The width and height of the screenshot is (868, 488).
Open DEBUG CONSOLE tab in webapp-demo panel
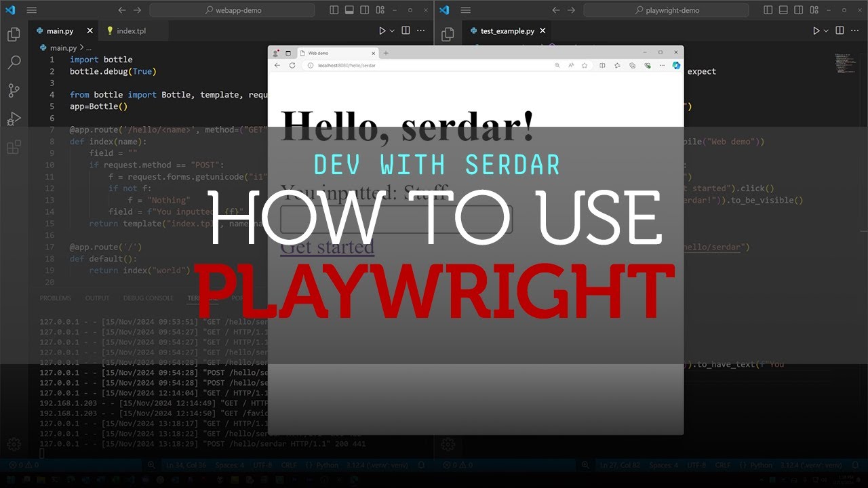pos(149,298)
